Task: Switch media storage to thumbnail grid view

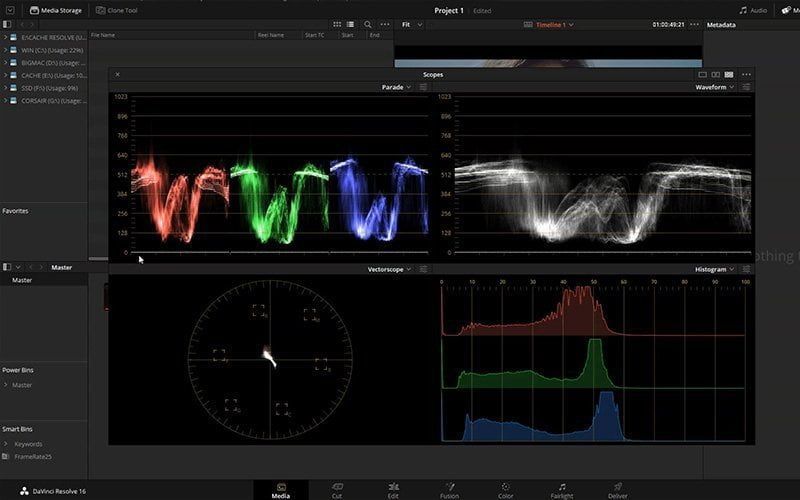Action: point(337,24)
